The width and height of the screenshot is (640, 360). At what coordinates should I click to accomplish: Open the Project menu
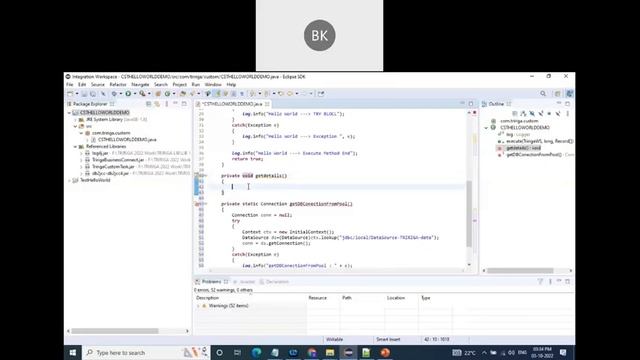(x=180, y=84)
